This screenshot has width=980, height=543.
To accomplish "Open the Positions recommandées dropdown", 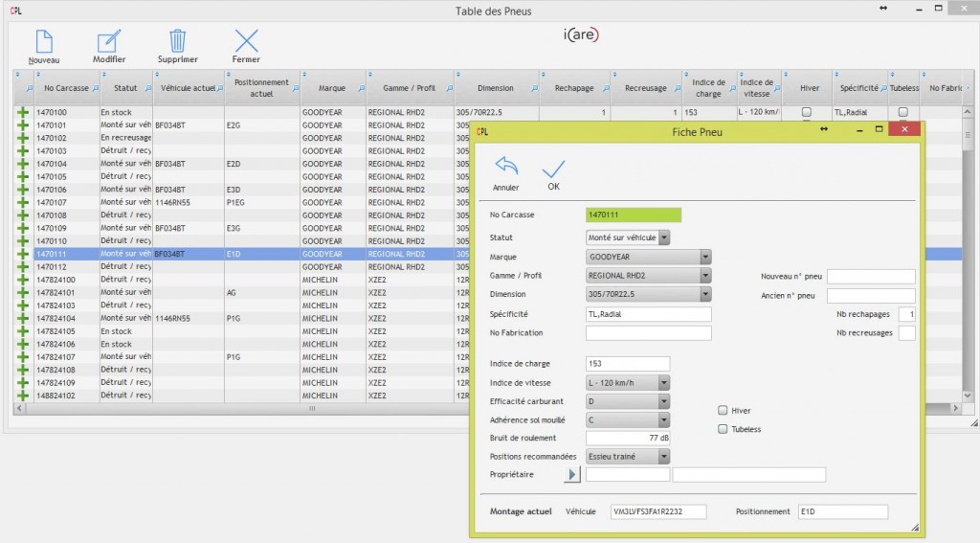I will 664,457.
